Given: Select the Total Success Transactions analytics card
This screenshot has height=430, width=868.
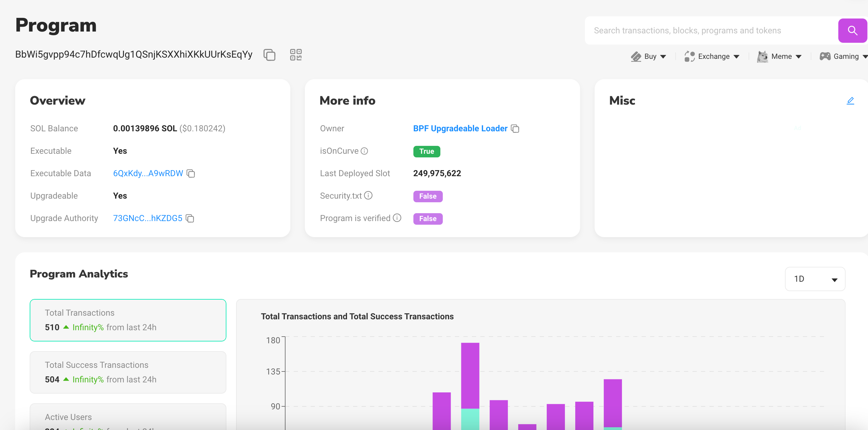Looking at the screenshot, I should click(x=128, y=372).
